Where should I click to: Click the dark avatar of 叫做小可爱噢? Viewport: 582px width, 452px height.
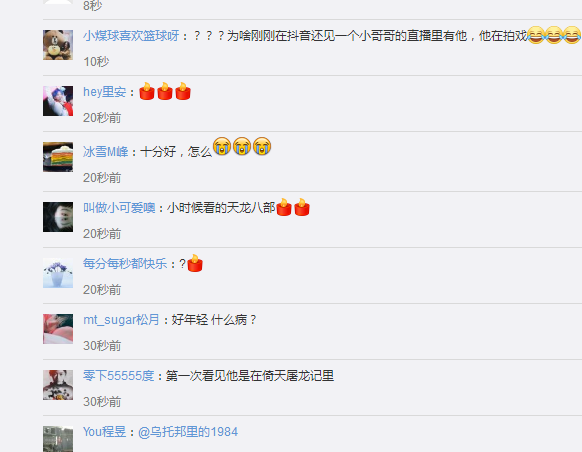pyautogui.click(x=58, y=217)
